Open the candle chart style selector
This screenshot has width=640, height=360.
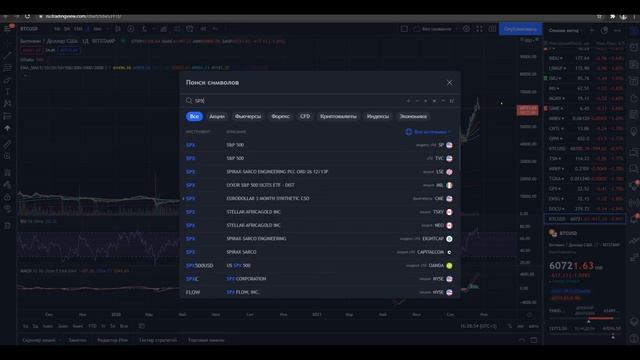point(118,29)
